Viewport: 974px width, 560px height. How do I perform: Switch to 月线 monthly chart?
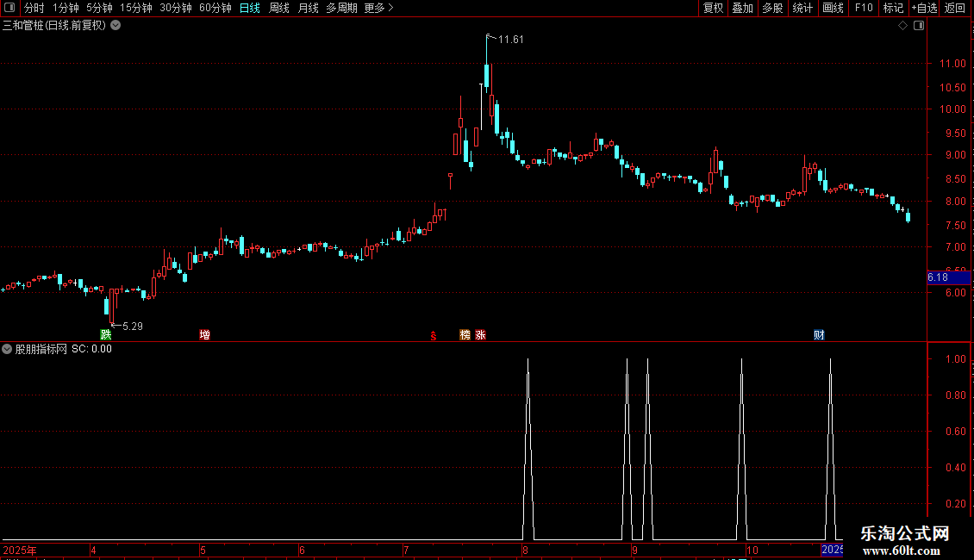[x=308, y=8]
